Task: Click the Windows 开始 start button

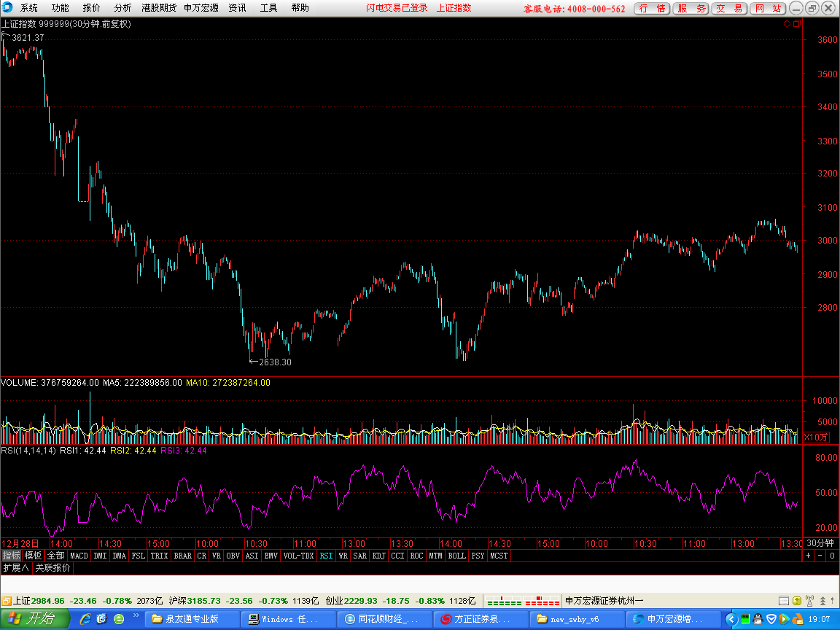Action: [35, 619]
